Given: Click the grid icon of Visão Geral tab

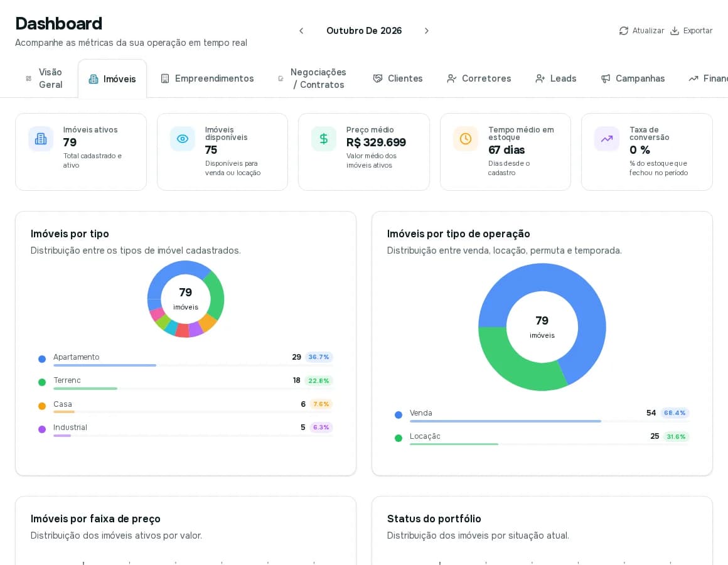Looking at the screenshot, I should point(29,78).
